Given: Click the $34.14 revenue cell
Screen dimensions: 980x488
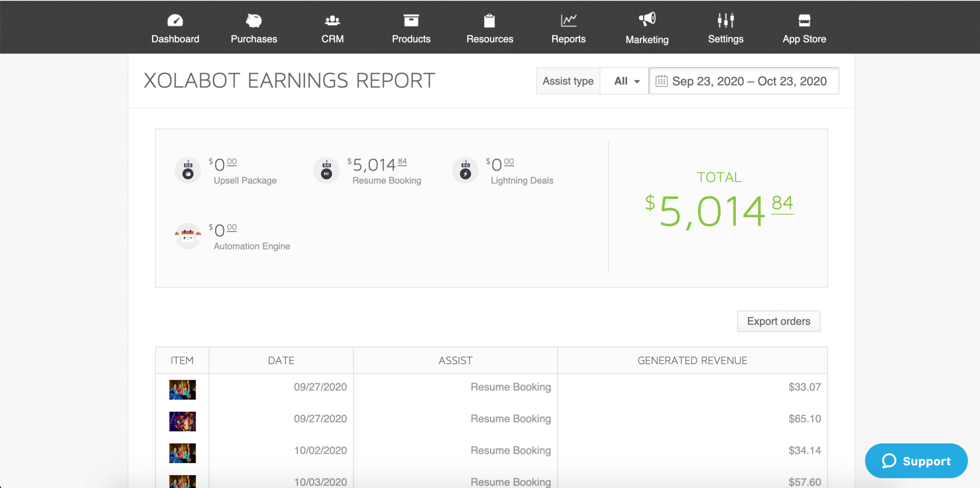Looking at the screenshot, I should click(x=805, y=451).
